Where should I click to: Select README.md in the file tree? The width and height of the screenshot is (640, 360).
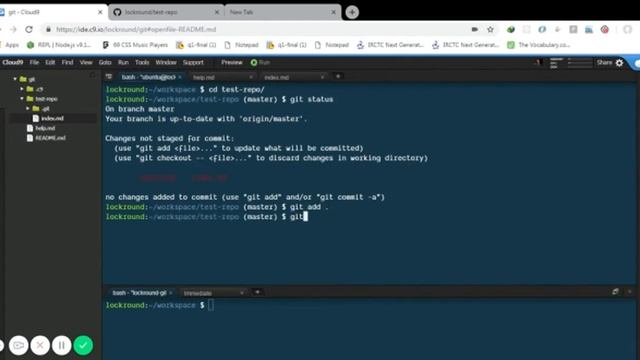click(50, 138)
